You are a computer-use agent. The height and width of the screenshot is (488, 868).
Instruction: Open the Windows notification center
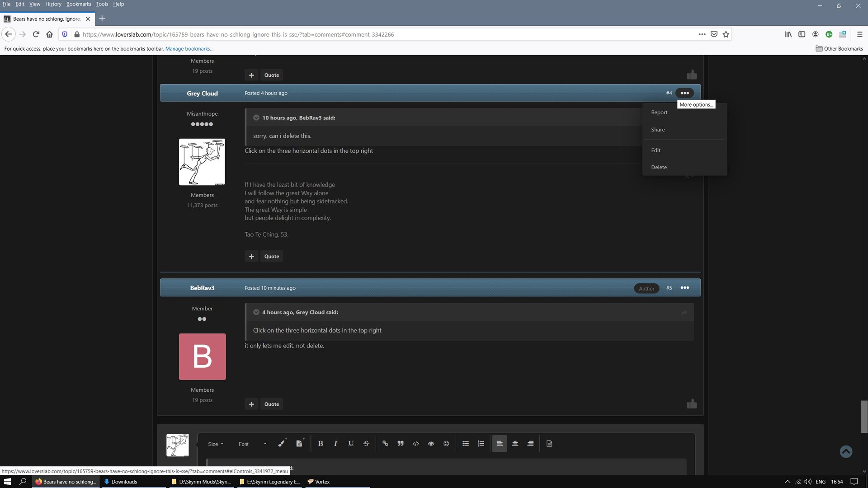(x=854, y=482)
